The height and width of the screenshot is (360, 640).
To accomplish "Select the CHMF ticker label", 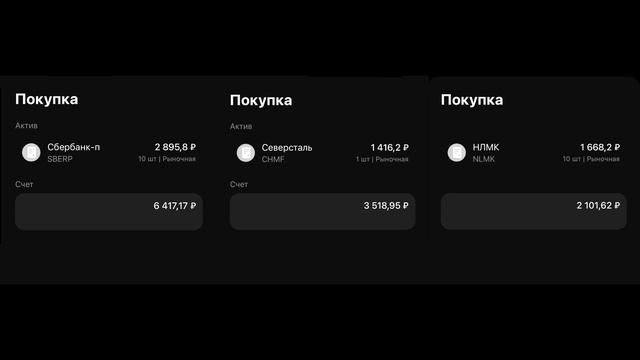I will click(273, 160).
